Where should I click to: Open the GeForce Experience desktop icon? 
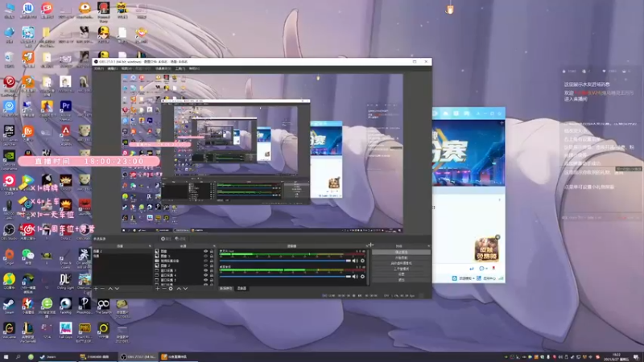[x=9, y=158]
